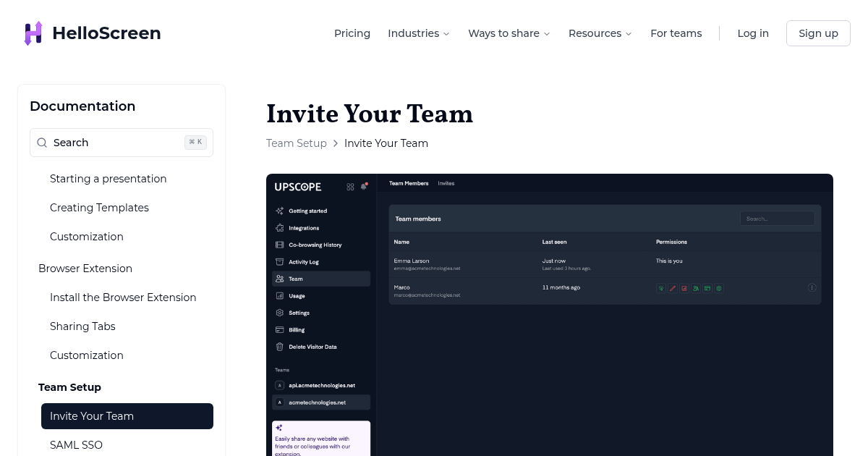Open Customization under Creating Templates
The width and height of the screenshot is (868, 456).
87,237
